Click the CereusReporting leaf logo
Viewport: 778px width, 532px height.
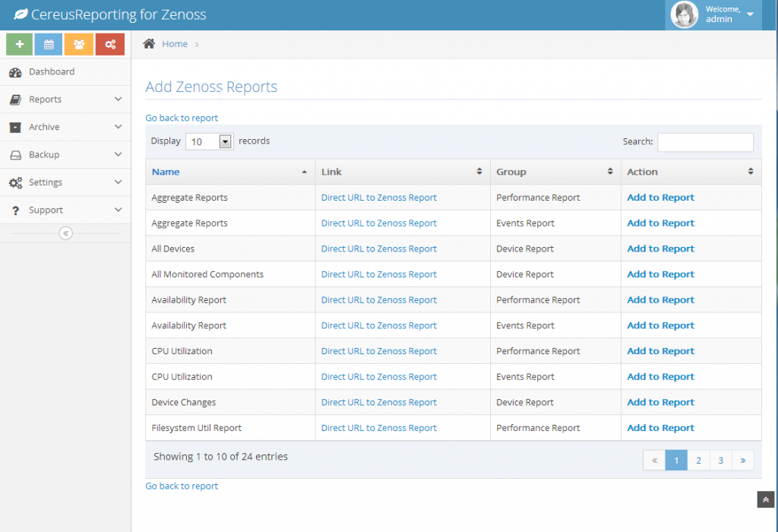21,14
